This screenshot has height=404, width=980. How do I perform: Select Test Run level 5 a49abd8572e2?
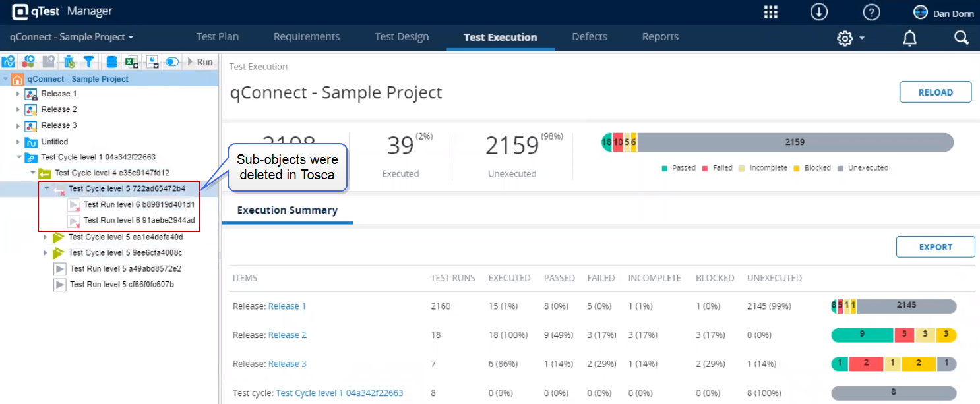125,269
